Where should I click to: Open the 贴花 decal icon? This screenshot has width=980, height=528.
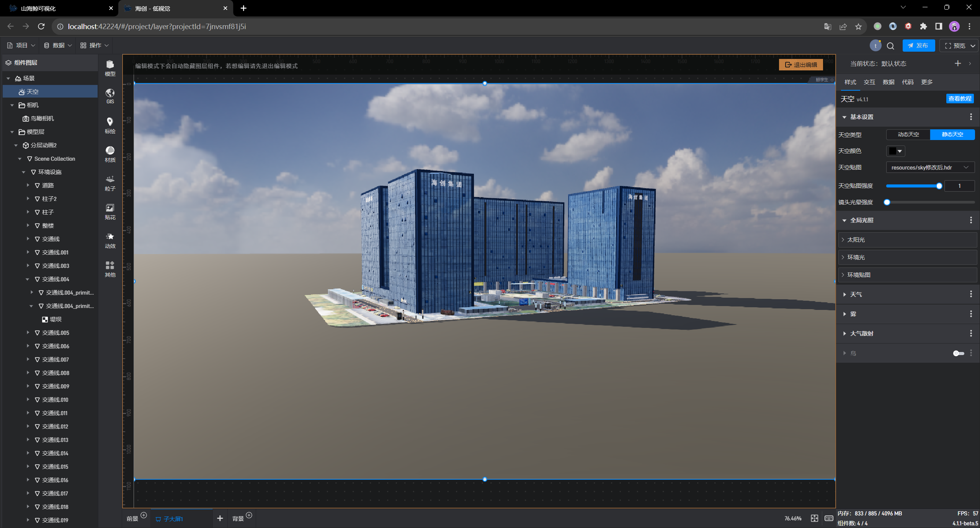[110, 211]
